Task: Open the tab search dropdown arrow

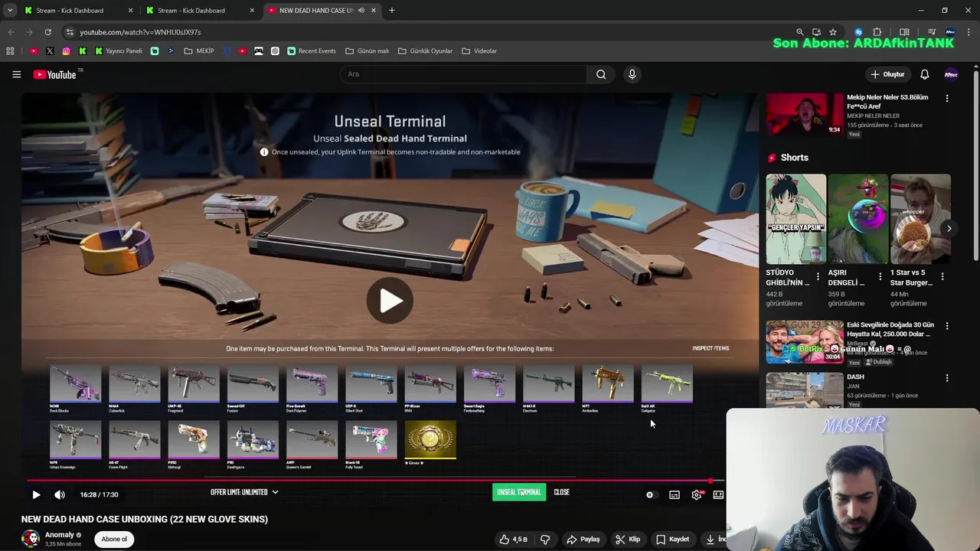Action: click(x=10, y=11)
